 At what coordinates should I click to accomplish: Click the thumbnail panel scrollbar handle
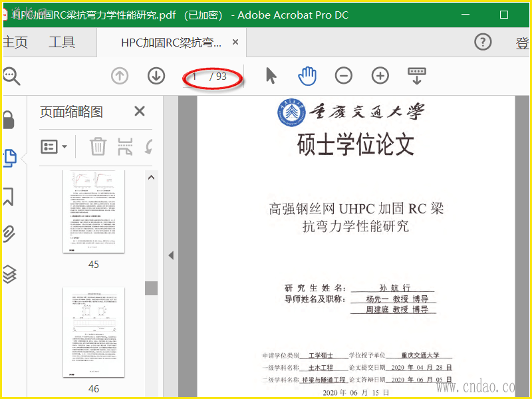pyautogui.click(x=152, y=289)
